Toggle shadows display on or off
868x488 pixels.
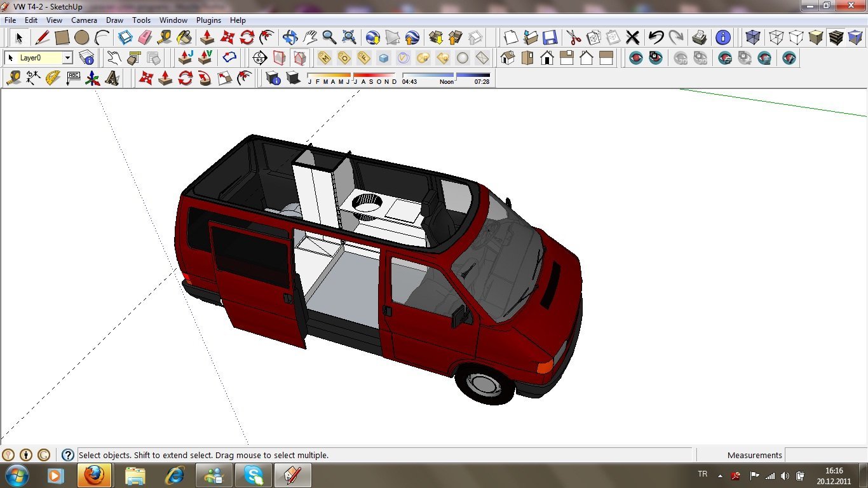293,78
